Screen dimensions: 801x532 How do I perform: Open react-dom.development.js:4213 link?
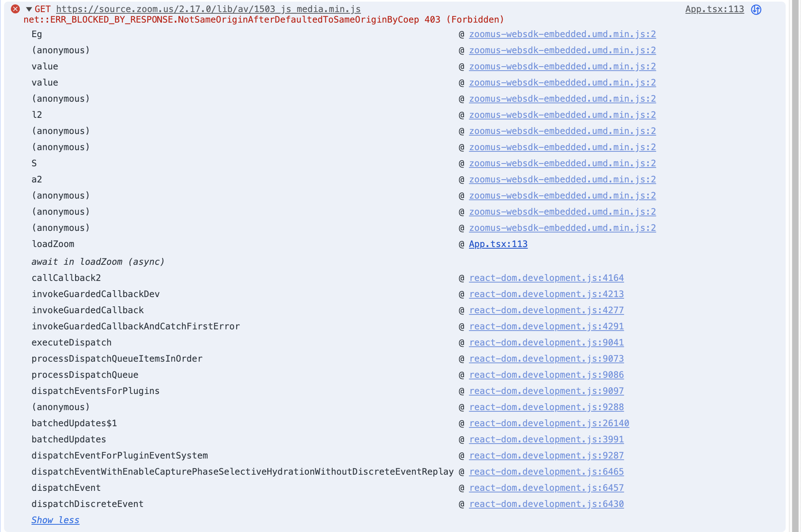(x=546, y=294)
